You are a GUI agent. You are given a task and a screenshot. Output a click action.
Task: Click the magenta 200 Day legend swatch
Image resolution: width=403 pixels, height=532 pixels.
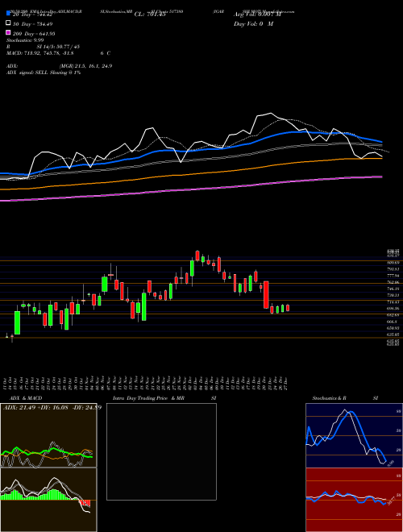9,33
